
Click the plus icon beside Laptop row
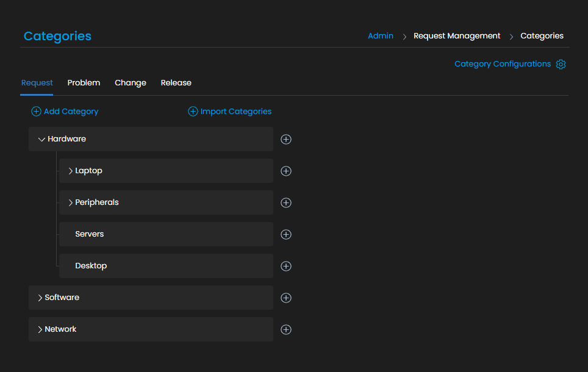pyautogui.click(x=285, y=171)
